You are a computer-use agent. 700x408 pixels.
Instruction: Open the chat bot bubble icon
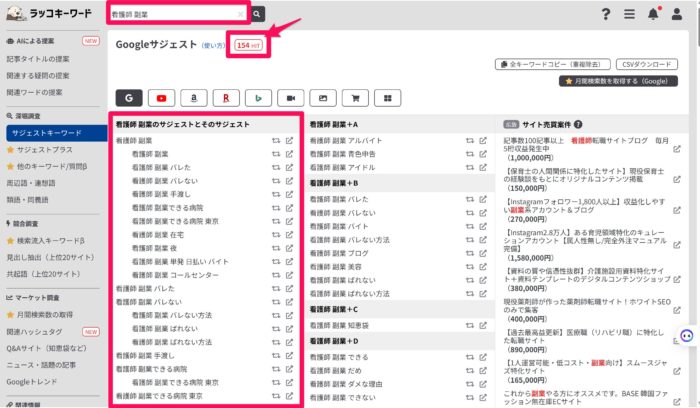[x=687, y=335]
